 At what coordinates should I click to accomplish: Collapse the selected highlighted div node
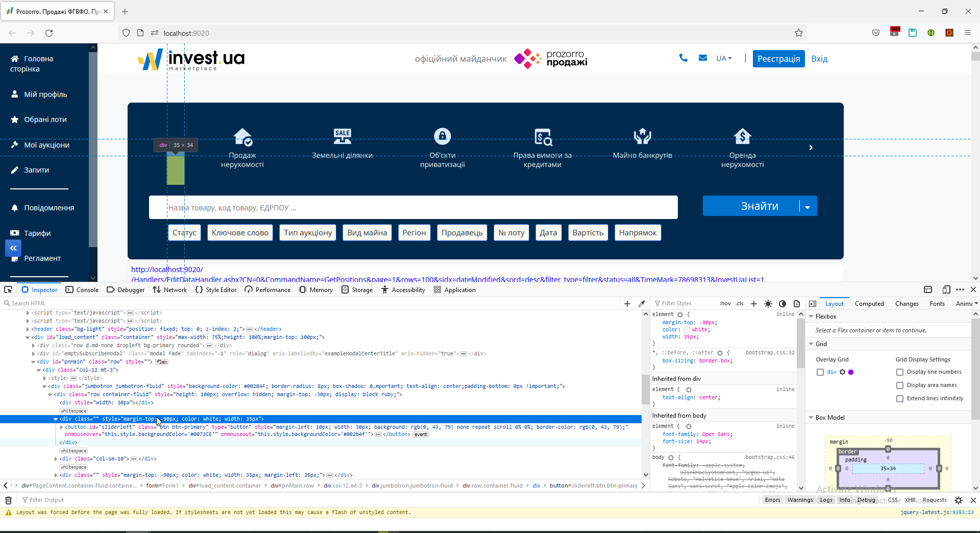[x=56, y=419]
